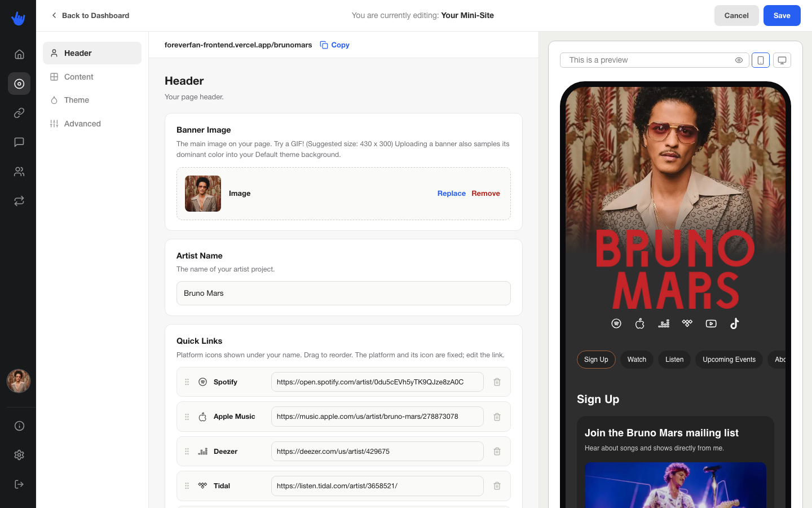
Task: Select the Theme section tab
Action: 92,100
